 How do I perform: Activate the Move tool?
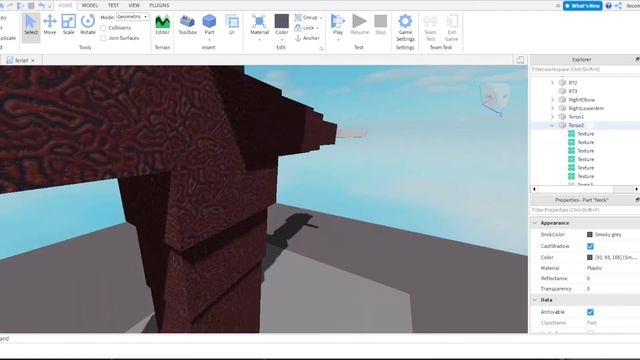click(x=50, y=25)
